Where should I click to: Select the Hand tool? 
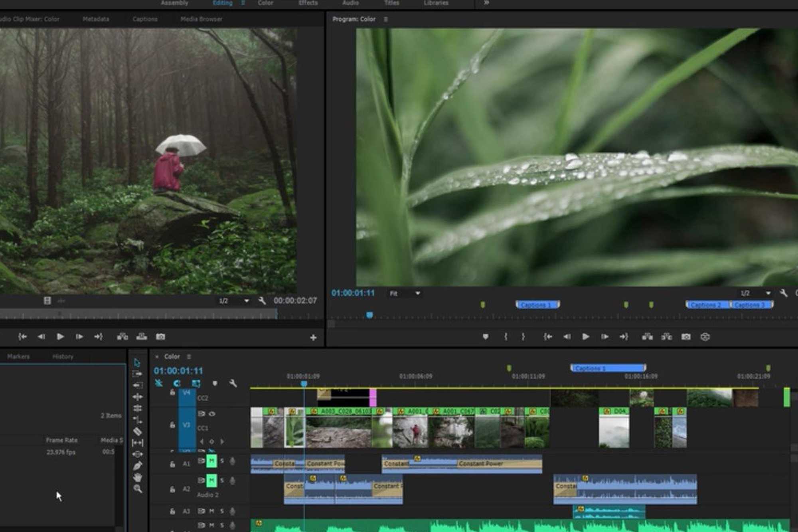(138, 477)
